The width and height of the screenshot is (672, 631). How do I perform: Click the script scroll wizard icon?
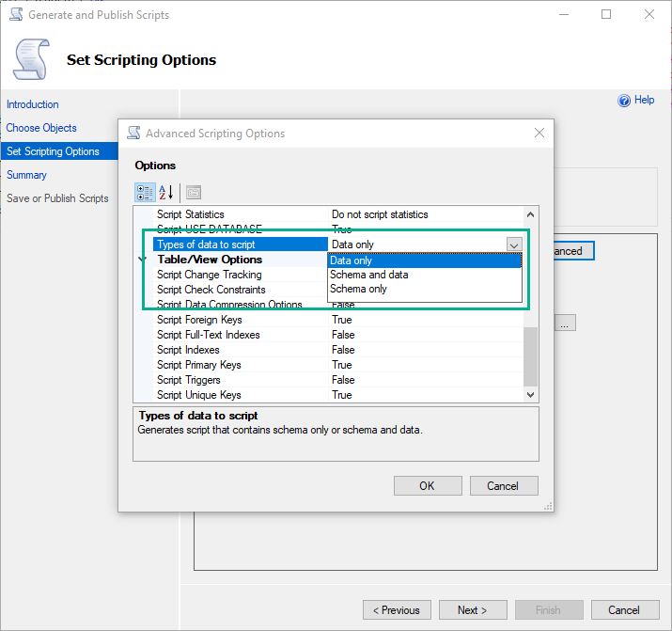[31, 59]
